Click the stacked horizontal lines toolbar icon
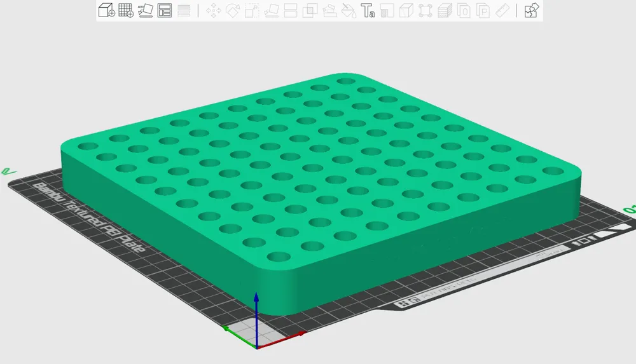Screen dimensions: 636x364 [184, 11]
